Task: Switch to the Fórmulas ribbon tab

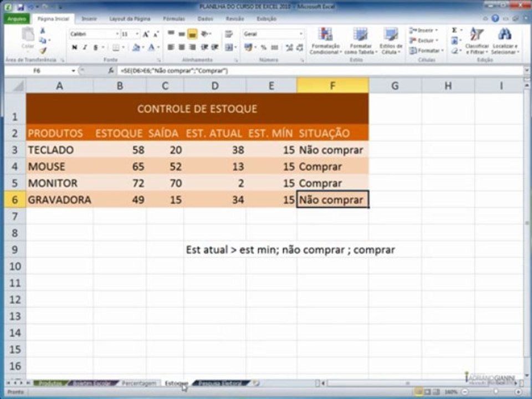Action: point(173,19)
